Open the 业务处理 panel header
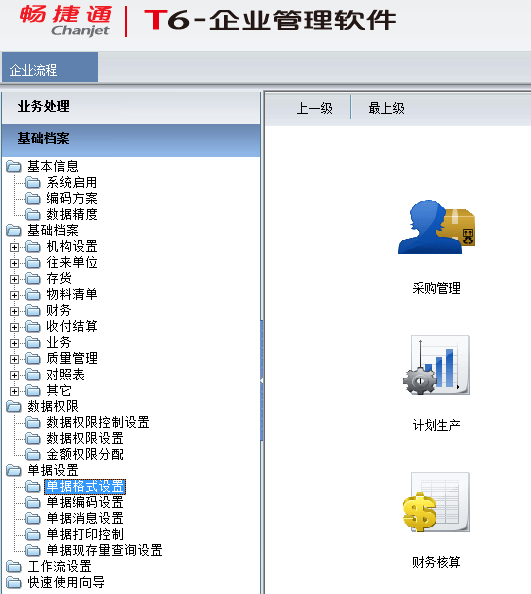 tap(131, 107)
